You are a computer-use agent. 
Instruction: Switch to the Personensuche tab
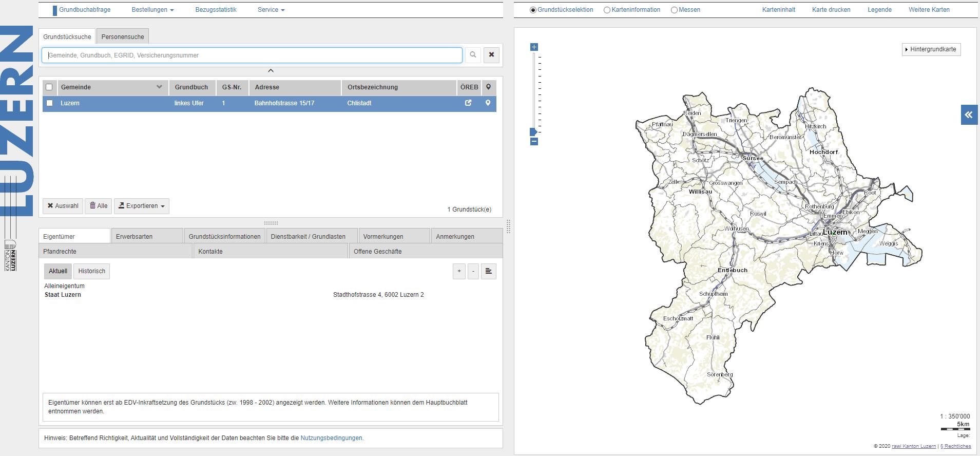tap(123, 37)
